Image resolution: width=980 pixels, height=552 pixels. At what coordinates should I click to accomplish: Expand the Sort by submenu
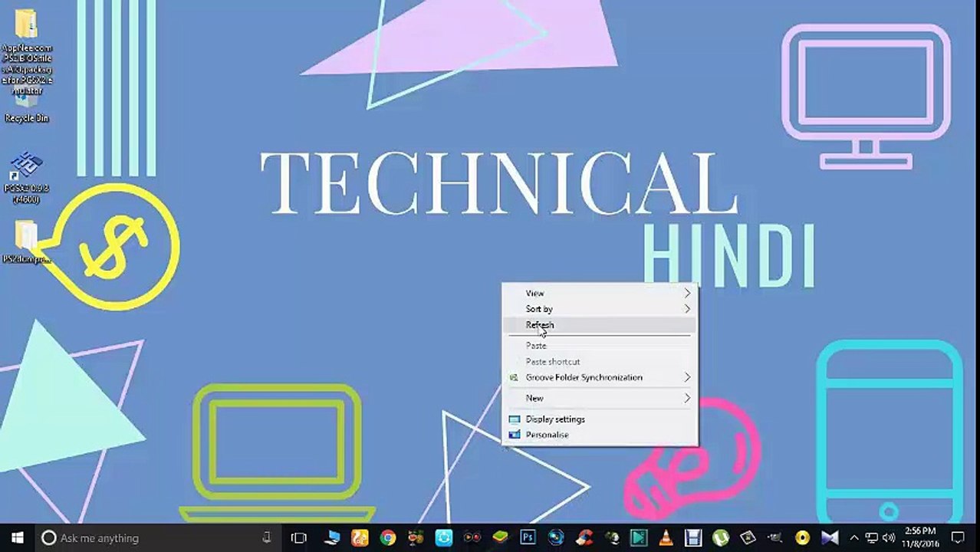pos(600,309)
